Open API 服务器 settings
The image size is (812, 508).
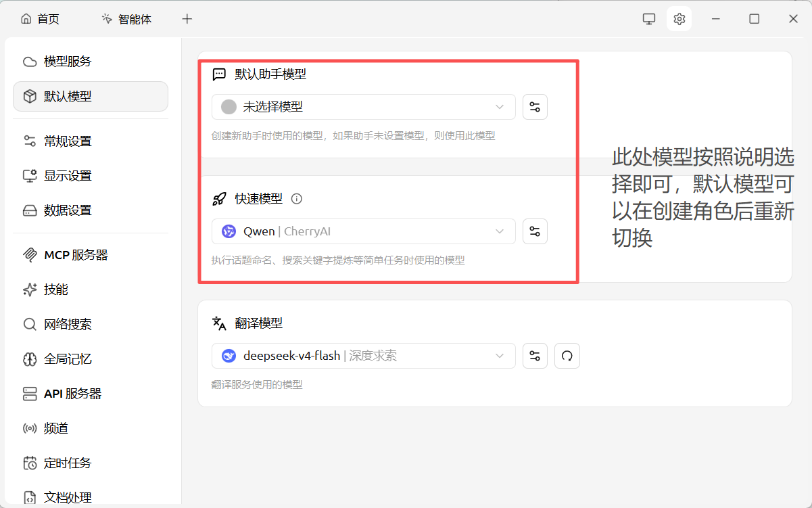(91, 394)
